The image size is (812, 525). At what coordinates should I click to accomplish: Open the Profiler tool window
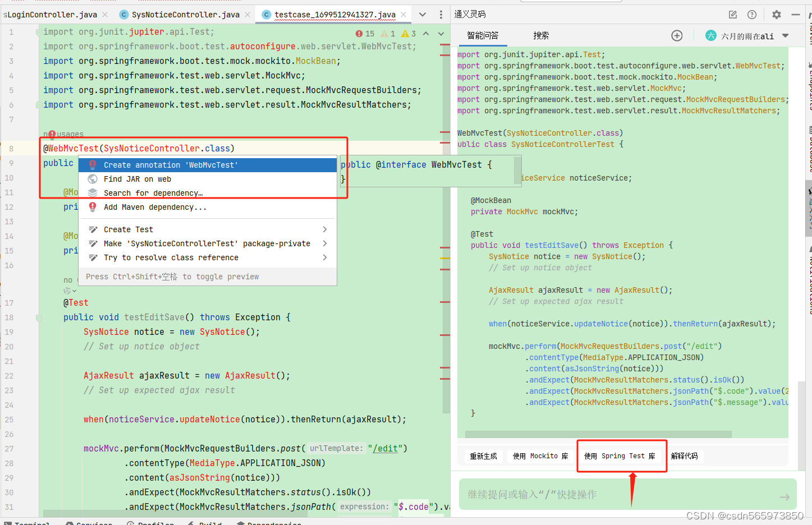pos(150,523)
